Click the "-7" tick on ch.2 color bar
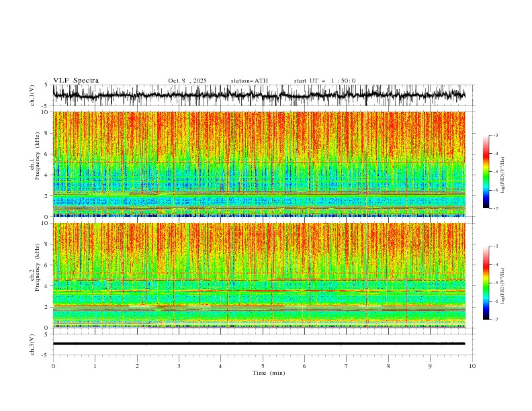Image resolution: width=532 pixels, height=411 pixels. click(496, 320)
